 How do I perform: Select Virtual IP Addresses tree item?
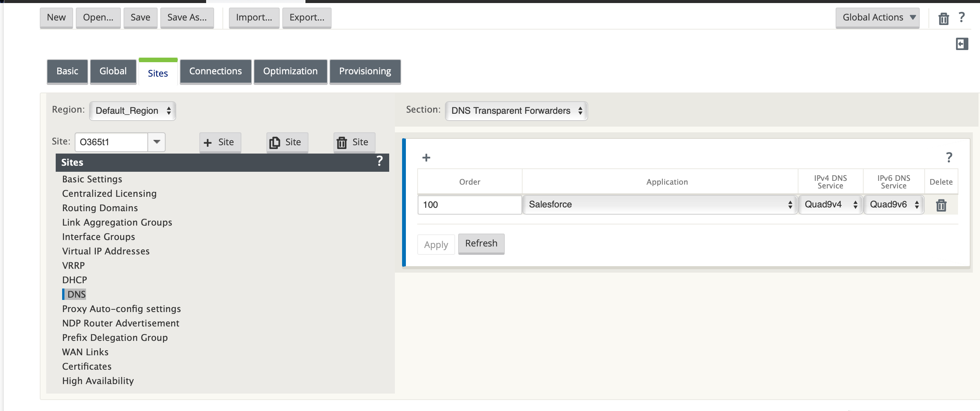[106, 251]
